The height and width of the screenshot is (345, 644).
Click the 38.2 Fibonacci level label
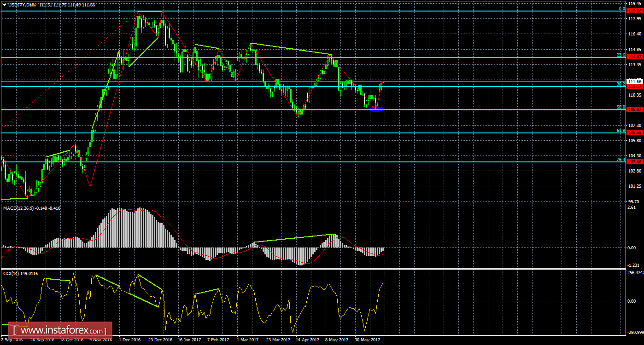pos(621,85)
